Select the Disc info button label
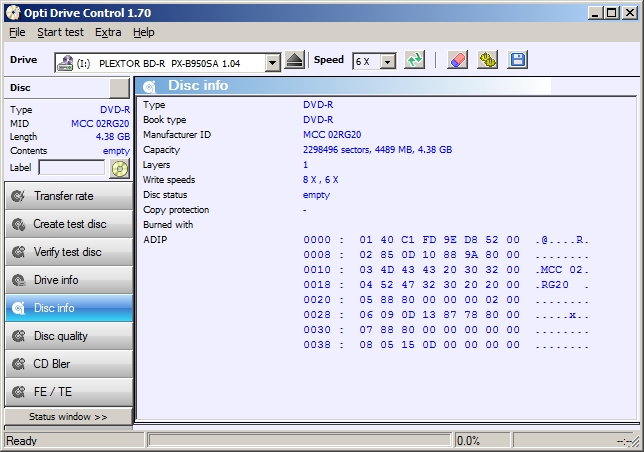 [54, 308]
